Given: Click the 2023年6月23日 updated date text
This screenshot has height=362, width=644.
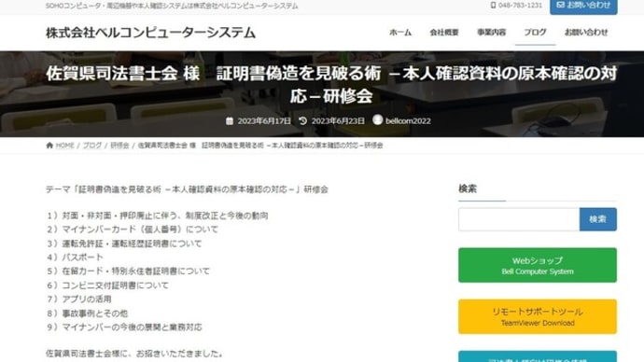Looking at the screenshot, I should [x=338, y=121].
